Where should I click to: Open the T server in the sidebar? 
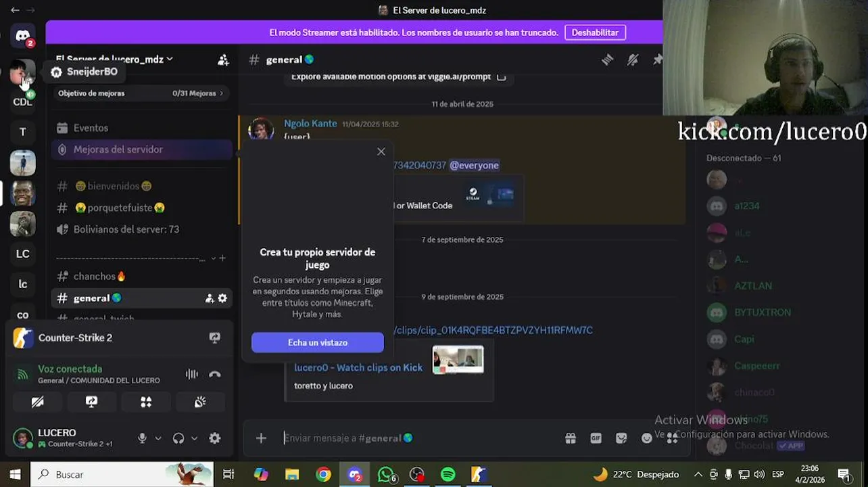(x=23, y=132)
